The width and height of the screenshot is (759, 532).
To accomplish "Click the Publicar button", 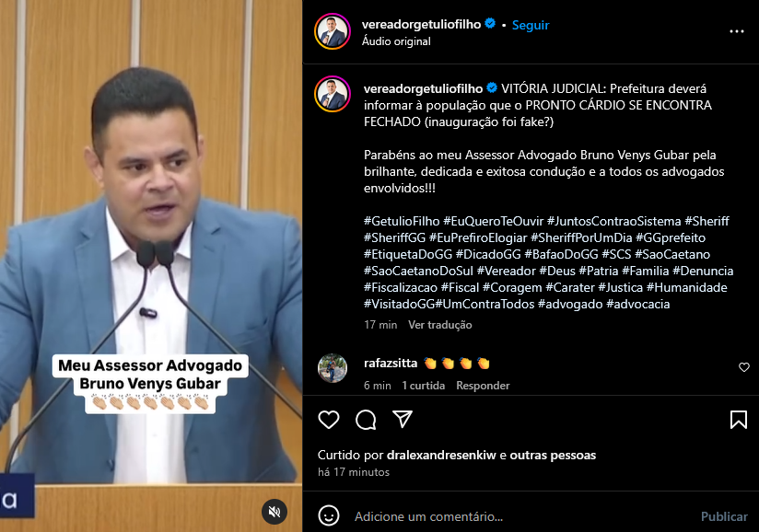I will (x=724, y=516).
